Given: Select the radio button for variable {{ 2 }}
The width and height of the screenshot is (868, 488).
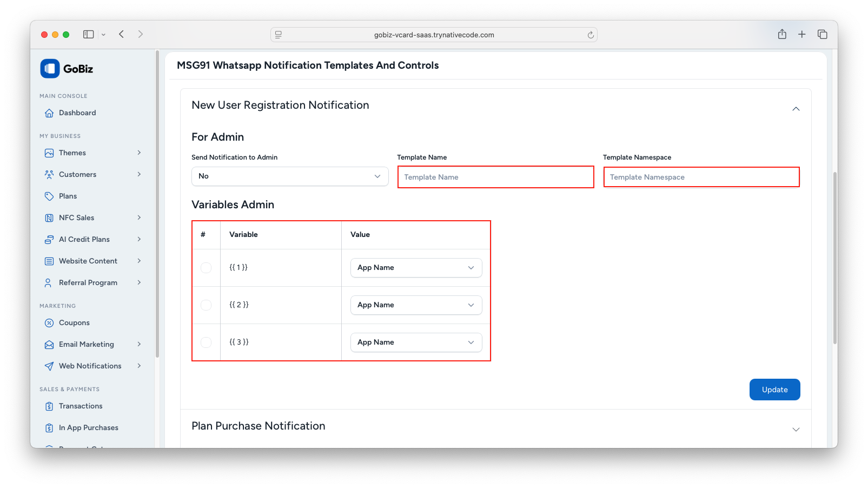Looking at the screenshot, I should point(206,305).
